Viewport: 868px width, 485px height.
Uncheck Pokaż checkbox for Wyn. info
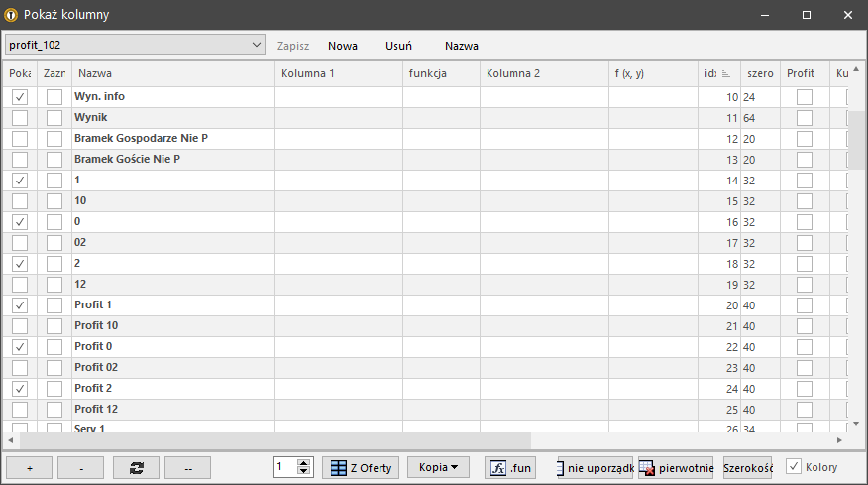coord(20,97)
